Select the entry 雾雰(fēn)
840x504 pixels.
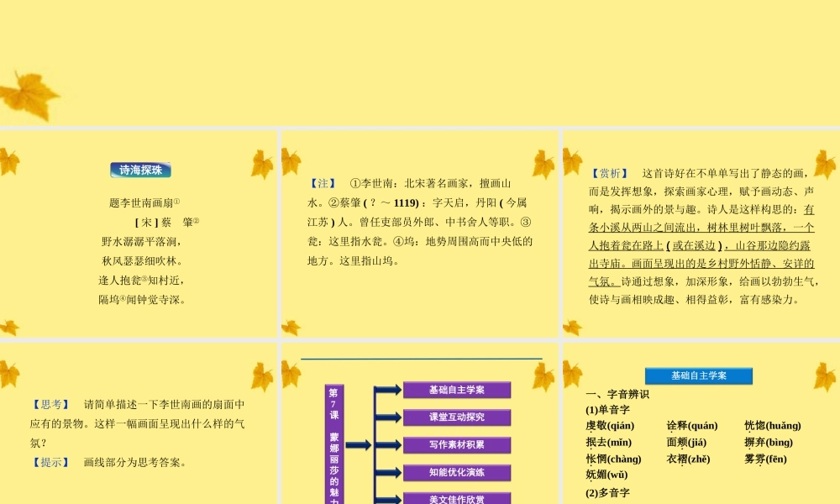pyautogui.click(x=765, y=459)
